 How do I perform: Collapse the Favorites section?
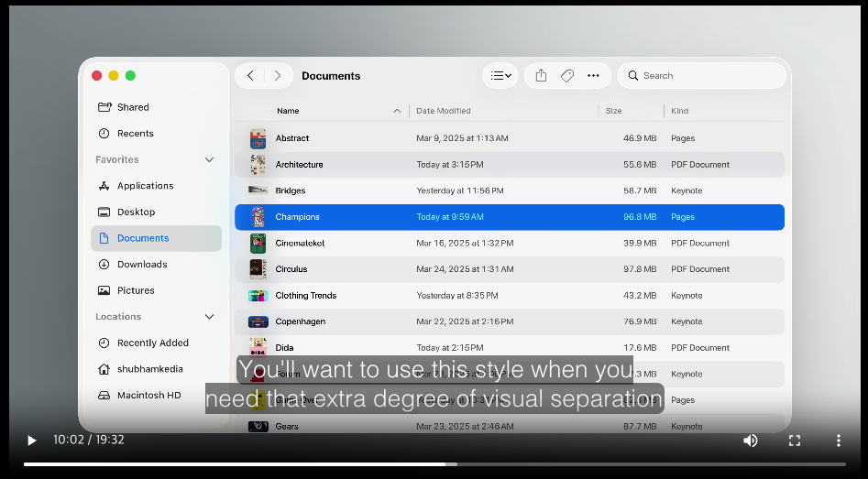coord(209,160)
